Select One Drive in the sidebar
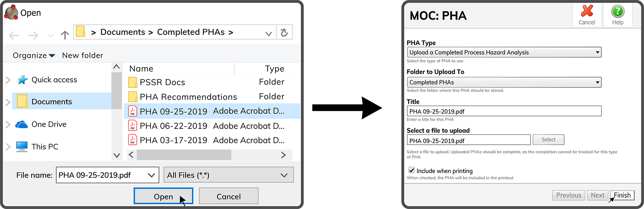 click(49, 124)
